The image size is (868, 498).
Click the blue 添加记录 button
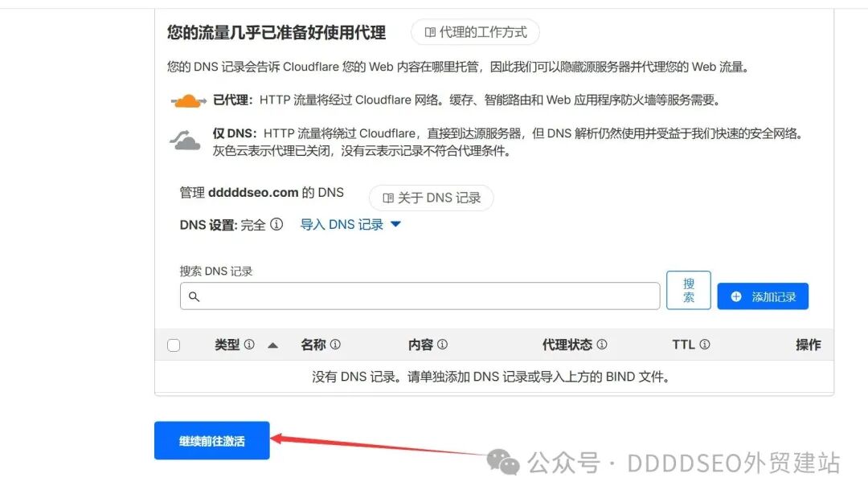click(763, 296)
